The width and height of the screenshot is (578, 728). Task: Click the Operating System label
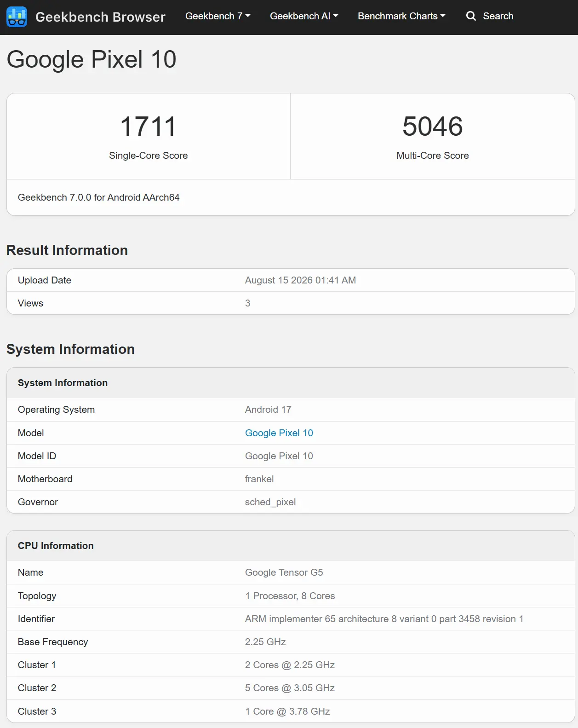(x=56, y=410)
